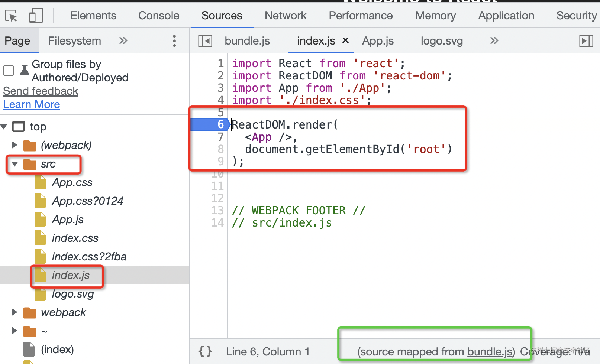The image size is (600, 364).
Task: Click the Send feedback link
Action: pos(41,91)
